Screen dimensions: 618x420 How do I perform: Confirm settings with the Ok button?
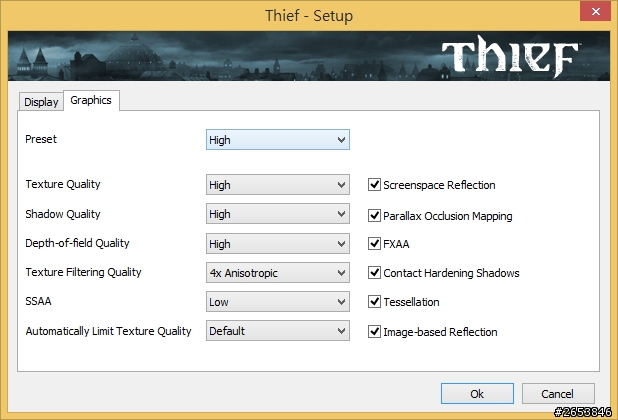pos(477,394)
